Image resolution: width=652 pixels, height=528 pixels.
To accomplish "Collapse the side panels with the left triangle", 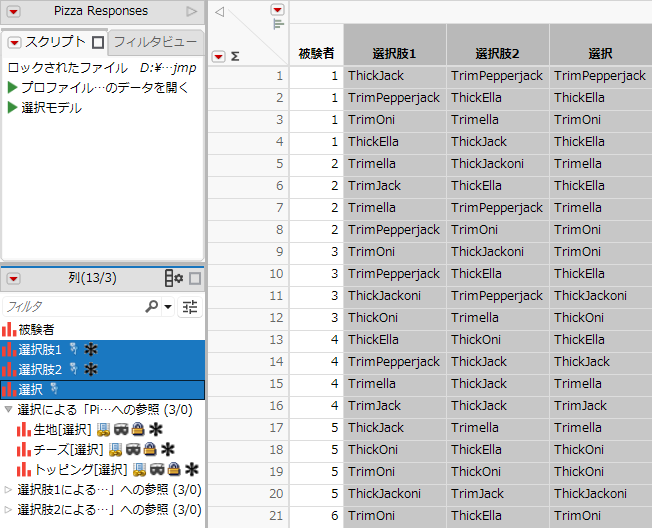I will coord(220,12).
